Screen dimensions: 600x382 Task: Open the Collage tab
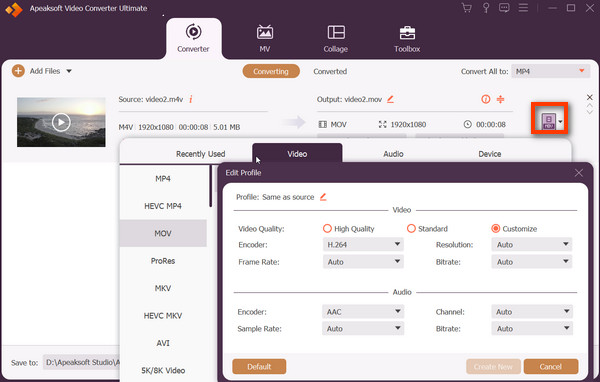click(x=336, y=38)
